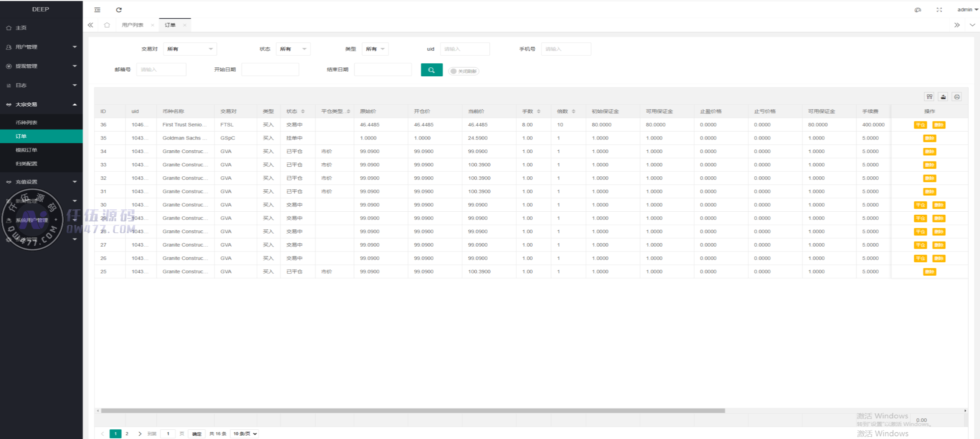Image resolution: width=980 pixels, height=439 pixels.
Task: Open the column filter grid icon
Action: tap(929, 97)
